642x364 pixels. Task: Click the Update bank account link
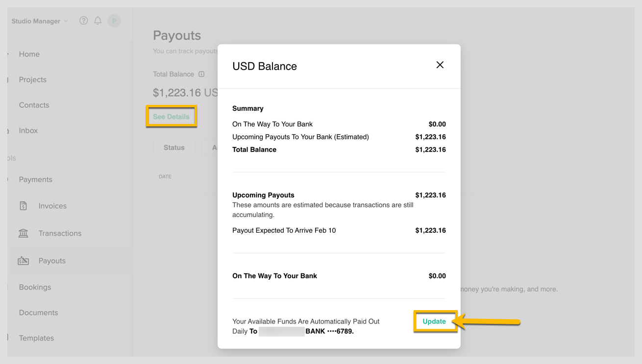(434, 321)
